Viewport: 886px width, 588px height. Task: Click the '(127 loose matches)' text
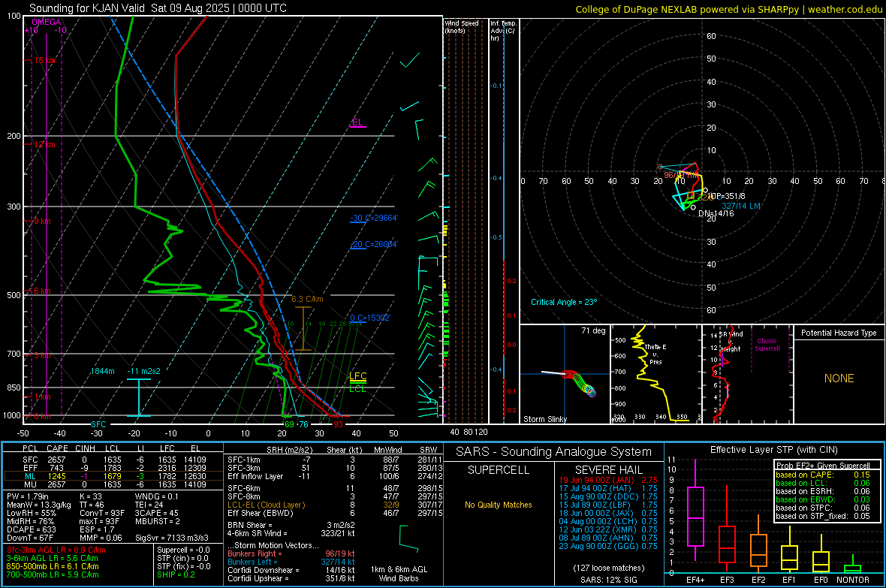[608, 568]
